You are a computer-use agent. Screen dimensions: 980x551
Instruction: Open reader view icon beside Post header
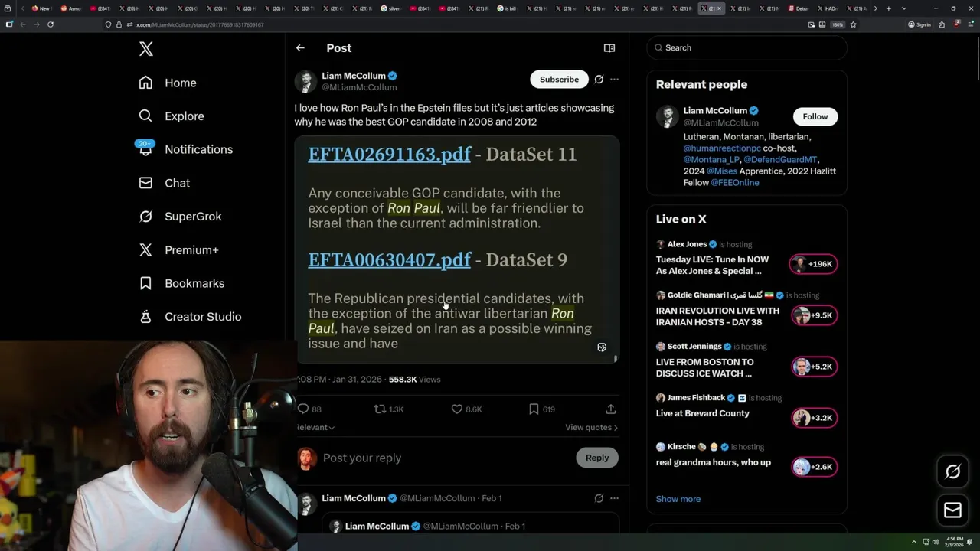click(609, 47)
